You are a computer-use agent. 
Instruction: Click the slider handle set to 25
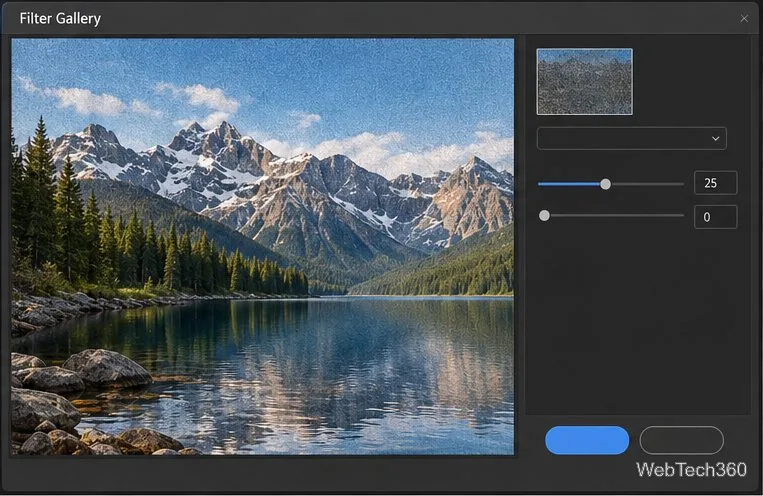[605, 184]
